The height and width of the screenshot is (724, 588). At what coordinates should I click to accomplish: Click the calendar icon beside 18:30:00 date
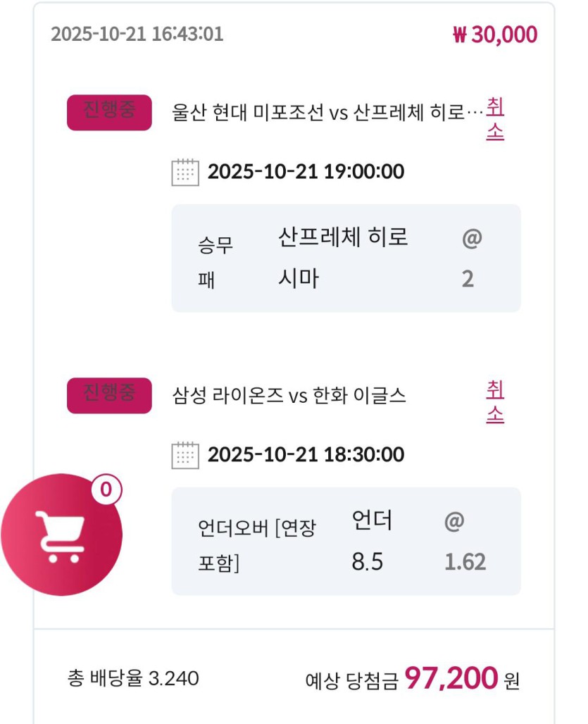(185, 455)
